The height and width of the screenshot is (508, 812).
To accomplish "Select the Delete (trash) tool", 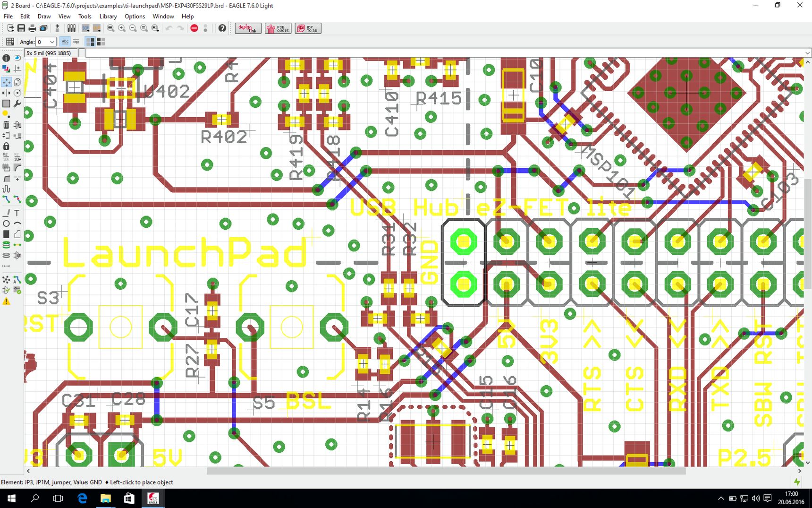I will point(6,125).
